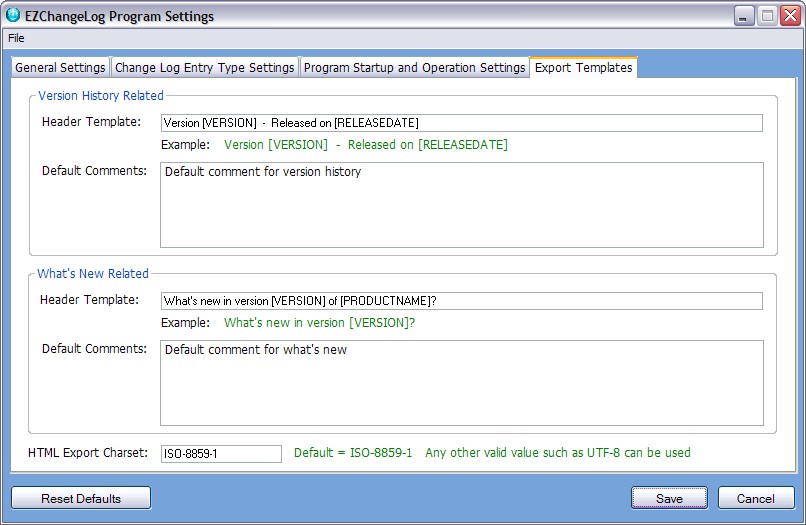Click the 'HTML Export Charset:' label
Screen dimensions: 806x525
(88, 453)
